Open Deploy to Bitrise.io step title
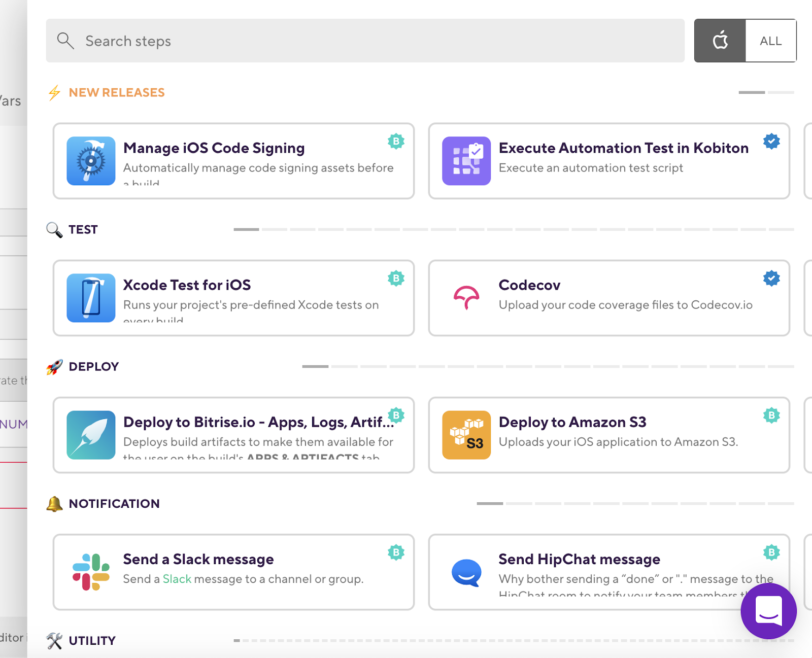 (258, 422)
